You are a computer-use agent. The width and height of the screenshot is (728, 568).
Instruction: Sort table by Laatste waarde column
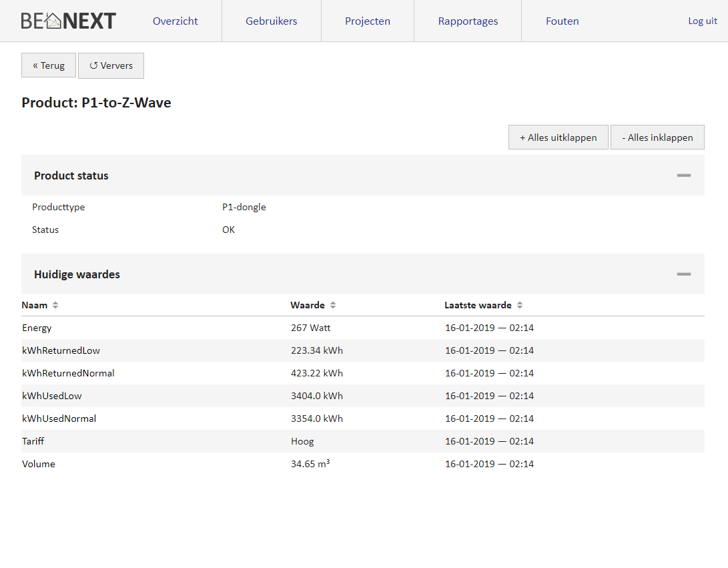[483, 305]
